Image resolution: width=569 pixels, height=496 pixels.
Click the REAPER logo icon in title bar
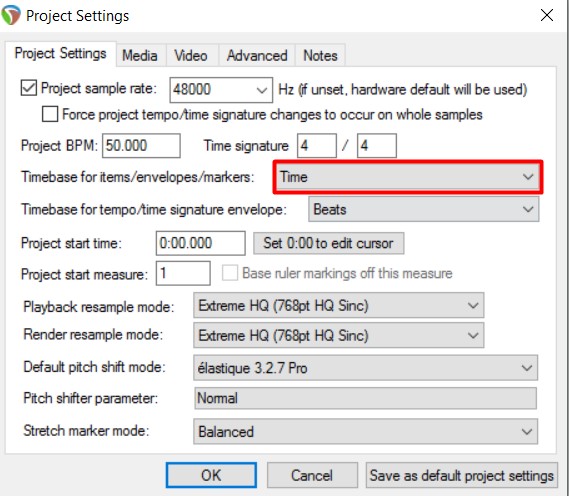(11, 15)
